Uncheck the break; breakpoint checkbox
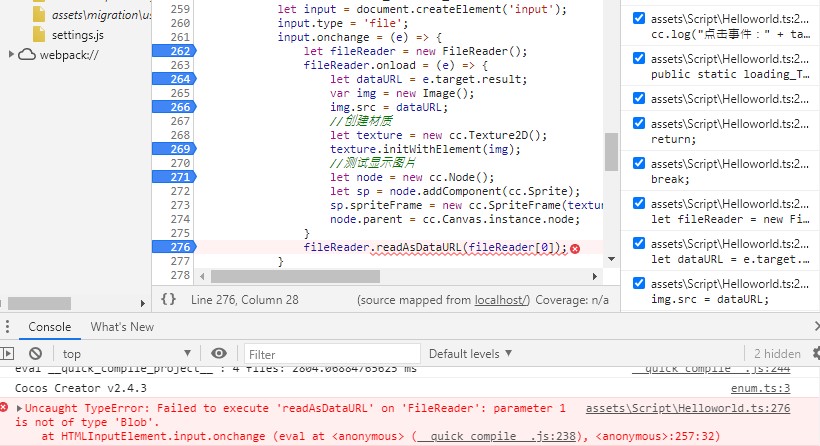This screenshot has width=820, height=446. pyautogui.click(x=639, y=163)
